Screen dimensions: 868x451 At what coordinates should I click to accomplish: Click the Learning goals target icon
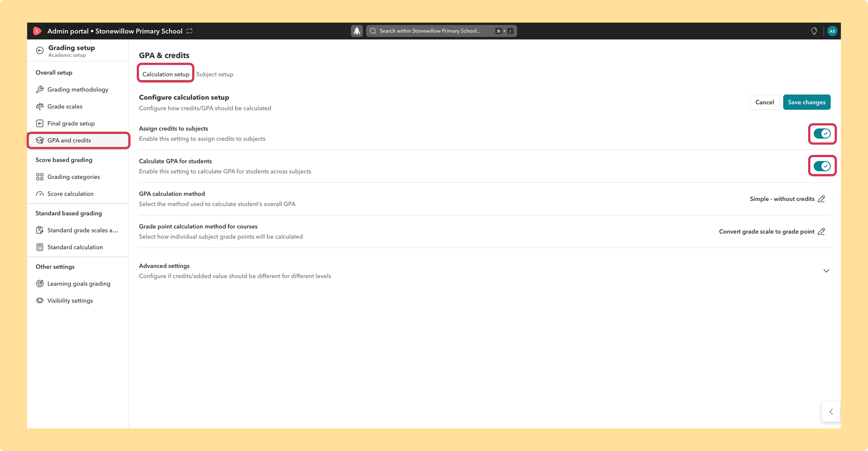[40, 283]
